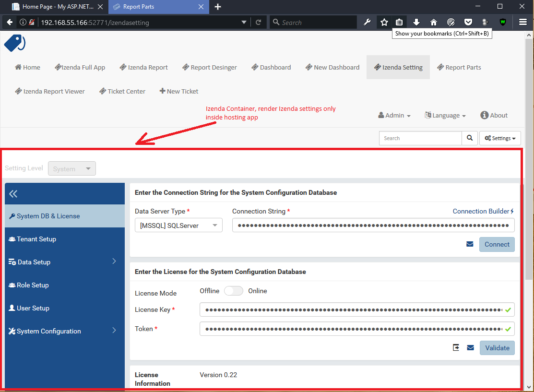Go to browser home page icon
The width and height of the screenshot is (534, 392).
tap(434, 23)
